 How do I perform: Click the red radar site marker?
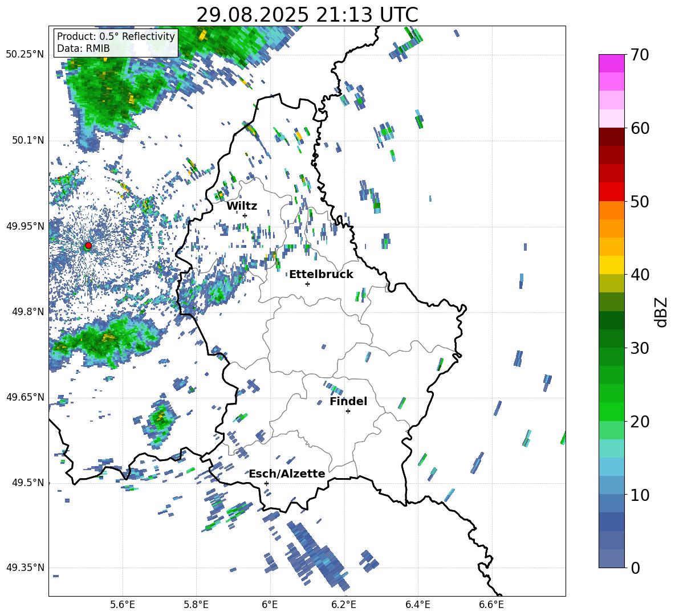[x=88, y=246]
